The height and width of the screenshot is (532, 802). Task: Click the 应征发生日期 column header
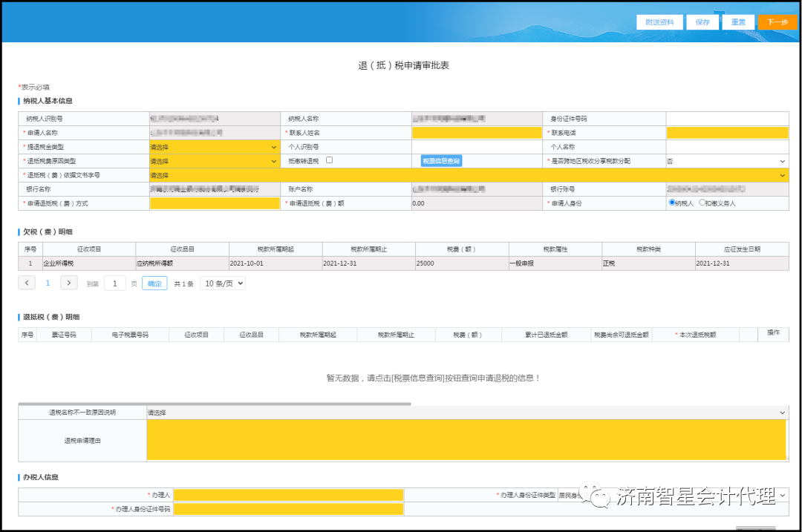click(x=742, y=249)
